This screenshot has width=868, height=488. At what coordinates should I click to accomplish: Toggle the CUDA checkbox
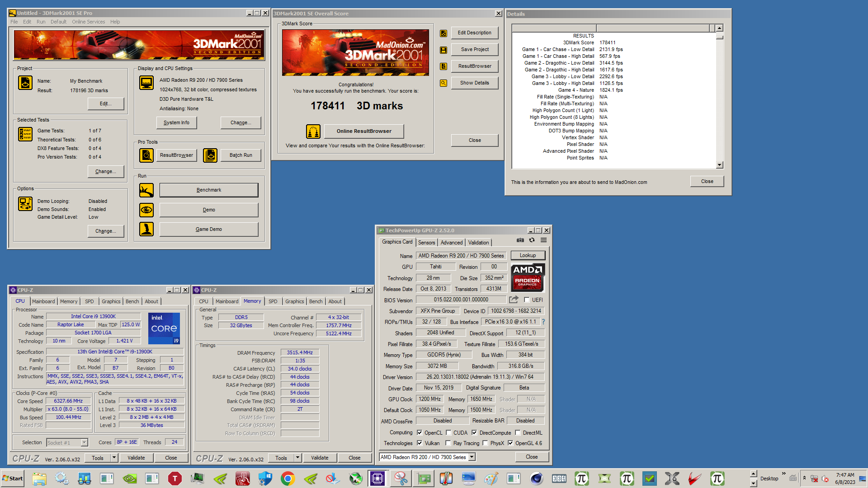click(x=448, y=432)
